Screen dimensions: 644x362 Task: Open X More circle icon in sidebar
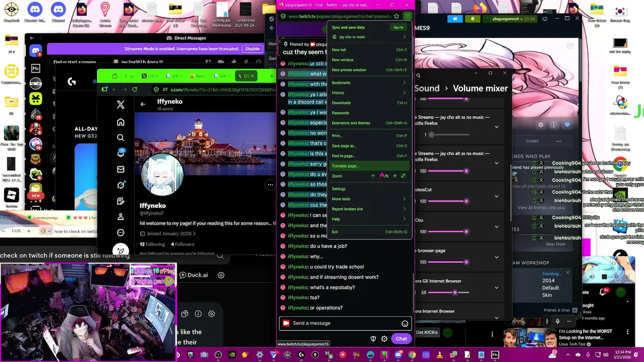121,233
